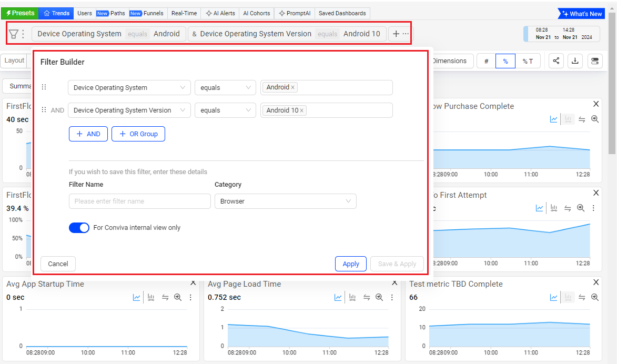Image resolution: width=617 pixels, height=364 pixels.
Task: Click the share icon in the toolbar
Action: [556, 61]
